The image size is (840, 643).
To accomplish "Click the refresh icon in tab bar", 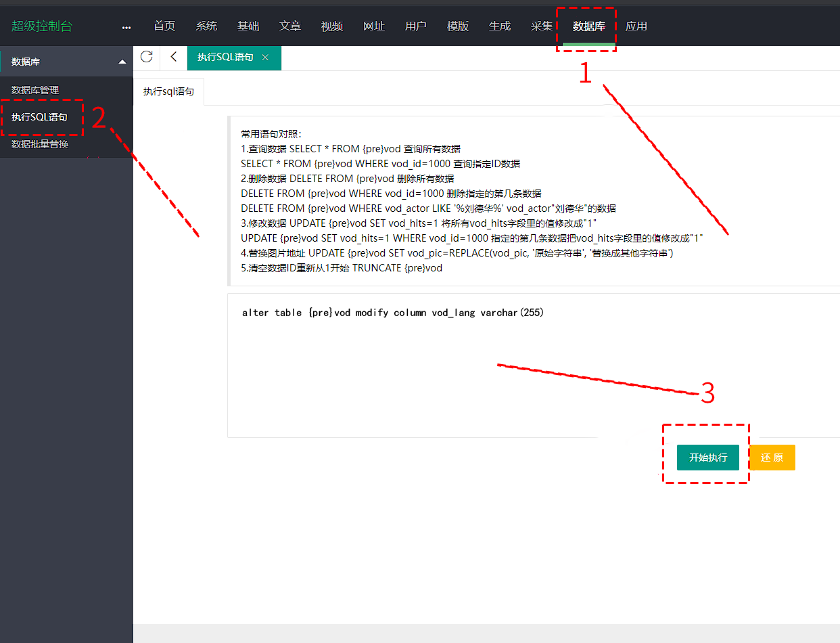I will coord(146,57).
